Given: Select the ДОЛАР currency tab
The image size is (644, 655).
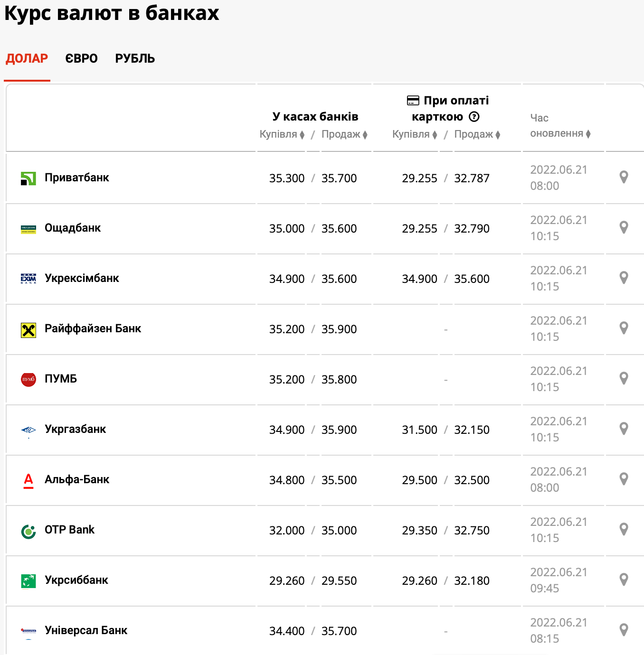Looking at the screenshot, I should coord(27,58).
